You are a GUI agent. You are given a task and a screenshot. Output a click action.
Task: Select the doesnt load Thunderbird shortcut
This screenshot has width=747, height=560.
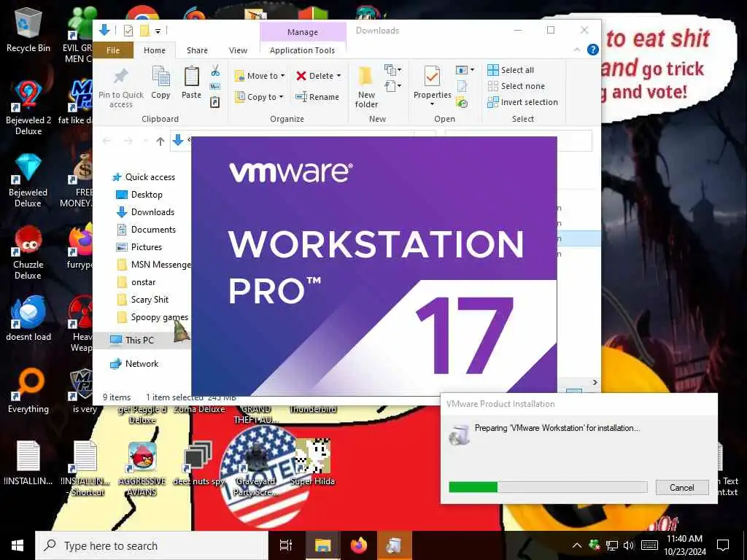click(28, 319)
